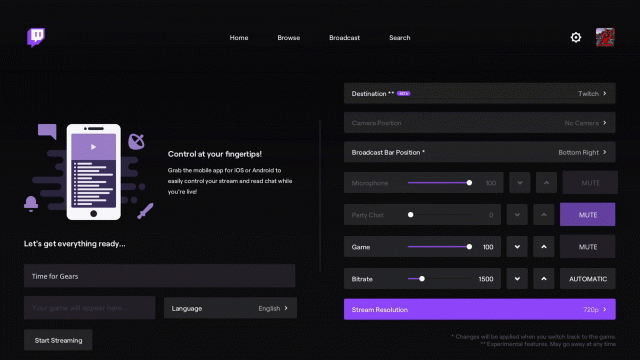Open Stream Resolution 720p selector
The image size is (640, 360).
coord(480,309)
